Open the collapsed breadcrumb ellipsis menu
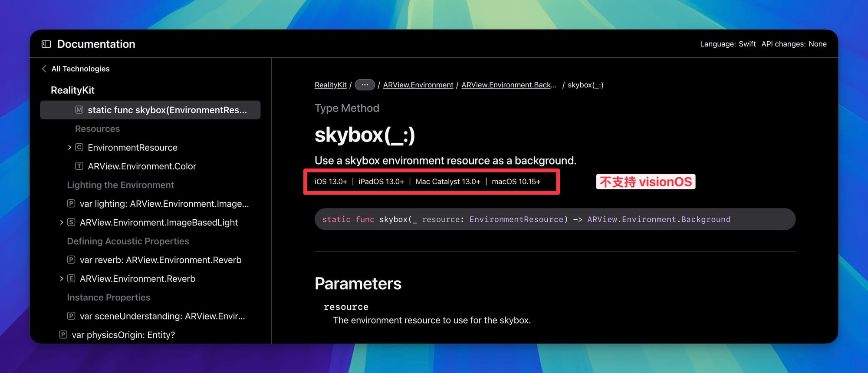 365,85
